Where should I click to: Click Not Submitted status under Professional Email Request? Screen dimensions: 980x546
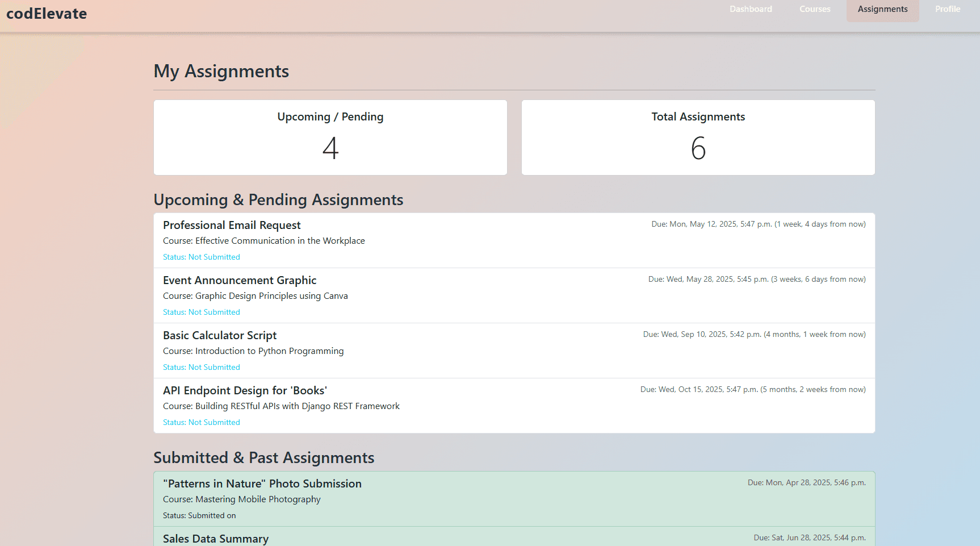point(202,257)
